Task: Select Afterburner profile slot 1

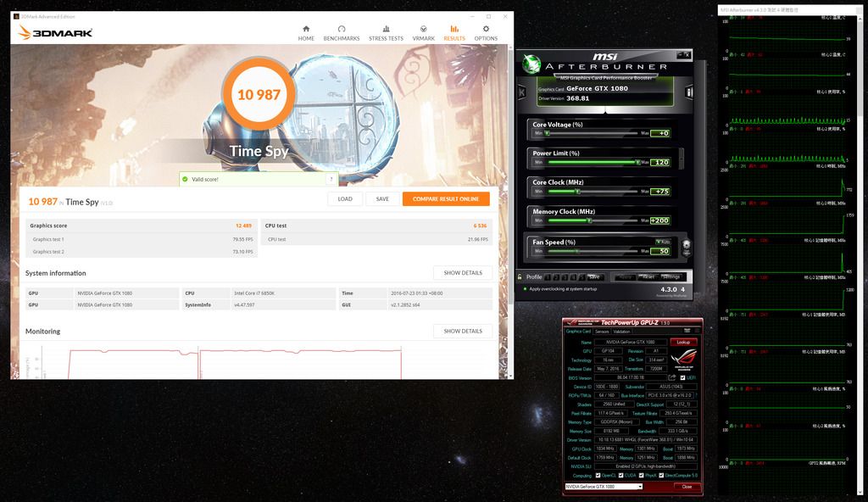Action: pyautogui.click(x=548, y=277)
